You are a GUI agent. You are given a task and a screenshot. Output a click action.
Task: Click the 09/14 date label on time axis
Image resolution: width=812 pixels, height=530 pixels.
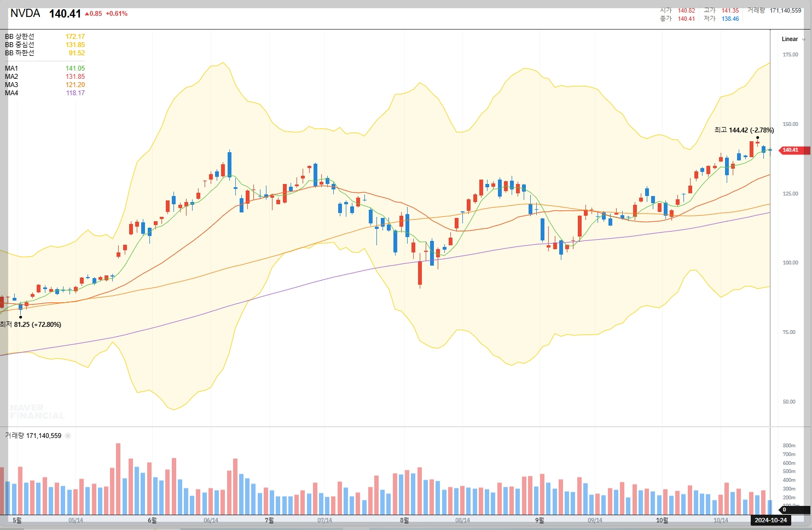coord(595,520)
